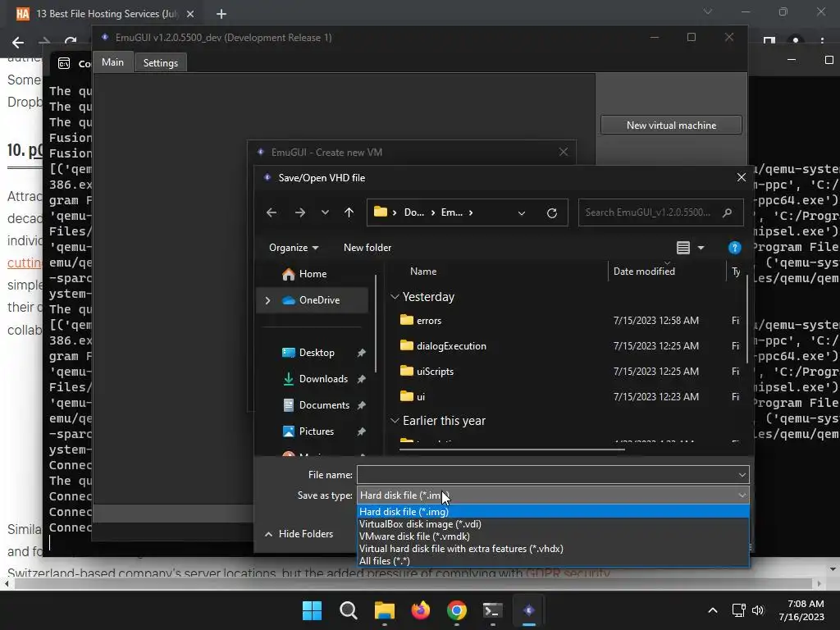This screenshot has height=630, width=840.
Task: Go back in the browser window
Action: 18,42
